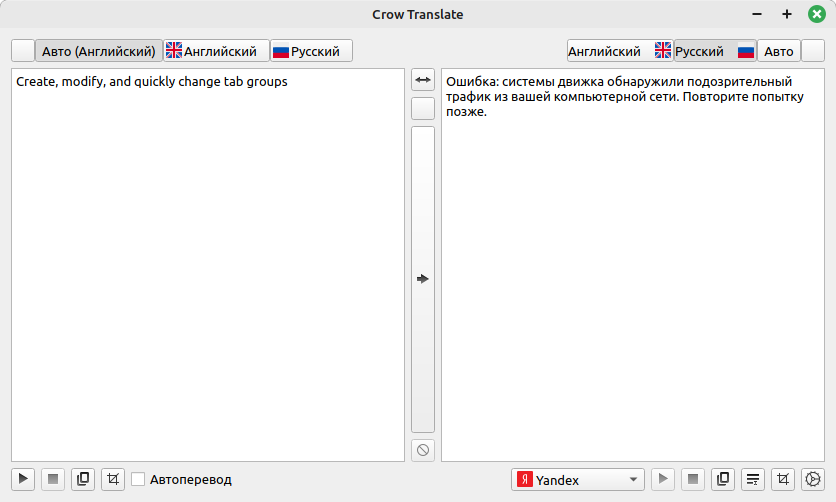Swap source and target languages
The image size is (836, 502).
click(x=423, y=80)
